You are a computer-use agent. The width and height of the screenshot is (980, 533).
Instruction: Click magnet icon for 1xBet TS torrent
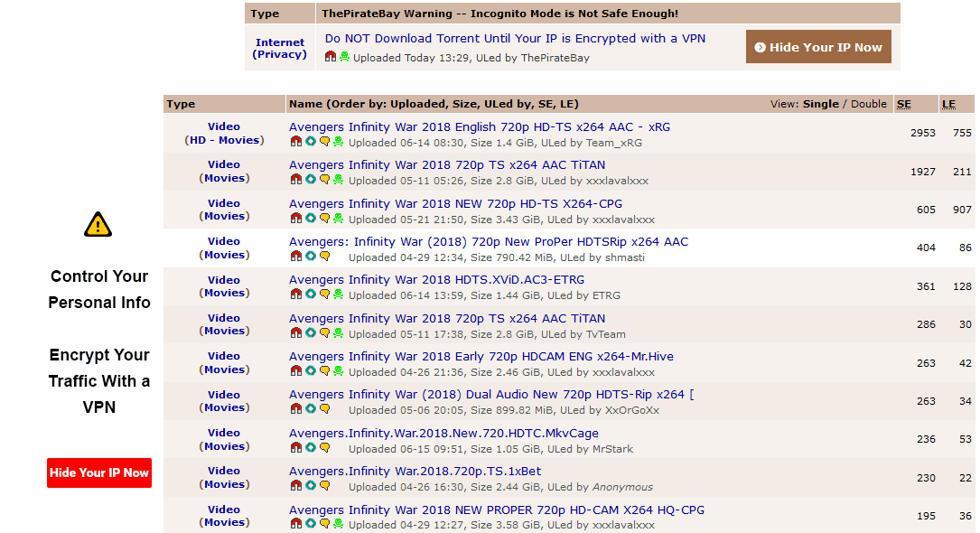(296, 486)
